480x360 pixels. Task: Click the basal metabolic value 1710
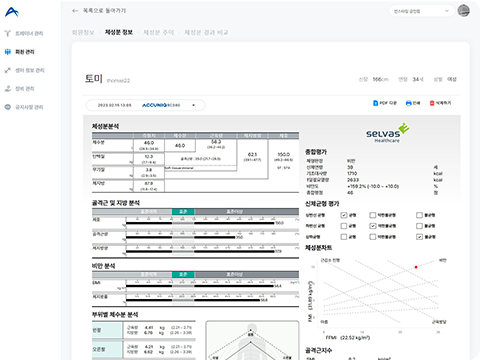tap(352, 174)
